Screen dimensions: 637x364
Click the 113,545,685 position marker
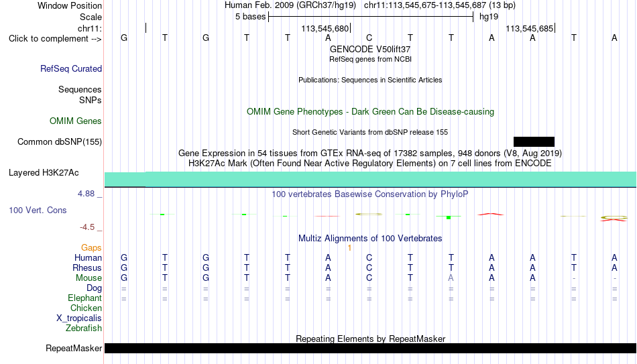(529, 28)
